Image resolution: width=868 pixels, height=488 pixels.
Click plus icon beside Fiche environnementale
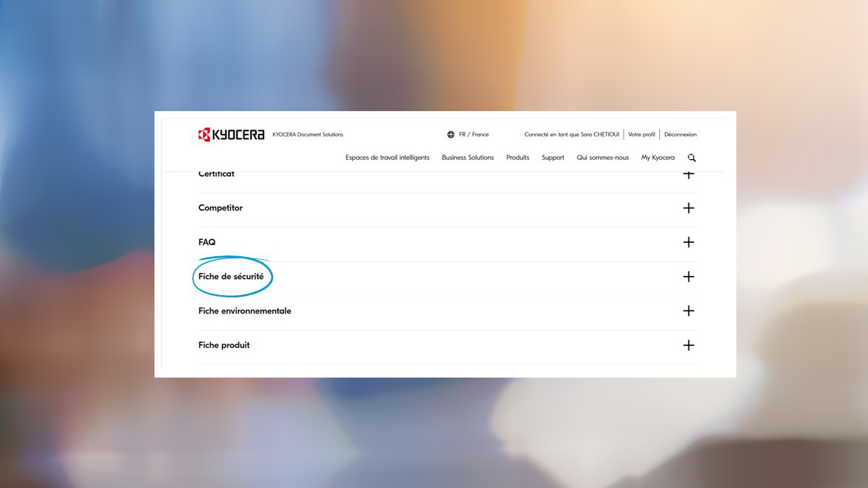pyautogui.click(x=689, y=311)
